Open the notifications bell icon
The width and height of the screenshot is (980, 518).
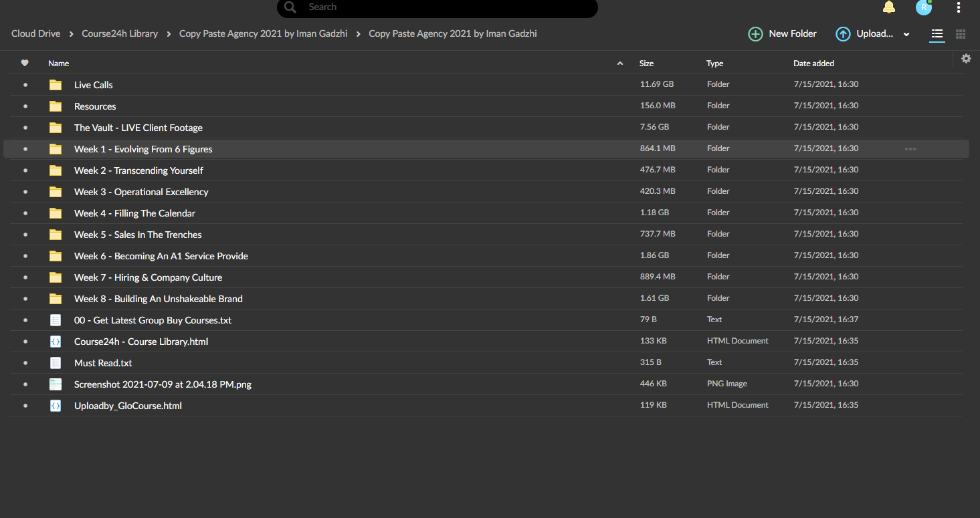pos(889,7)
